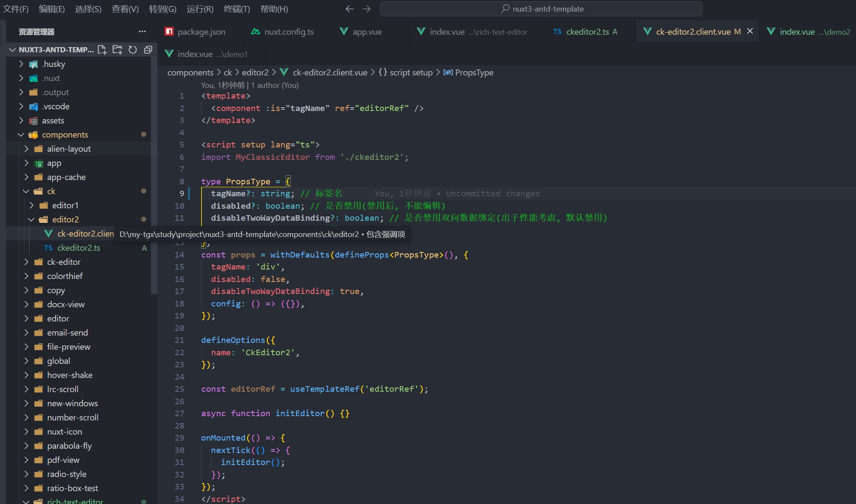Open explorer's more actions ellipsis menu

point(142,31)
